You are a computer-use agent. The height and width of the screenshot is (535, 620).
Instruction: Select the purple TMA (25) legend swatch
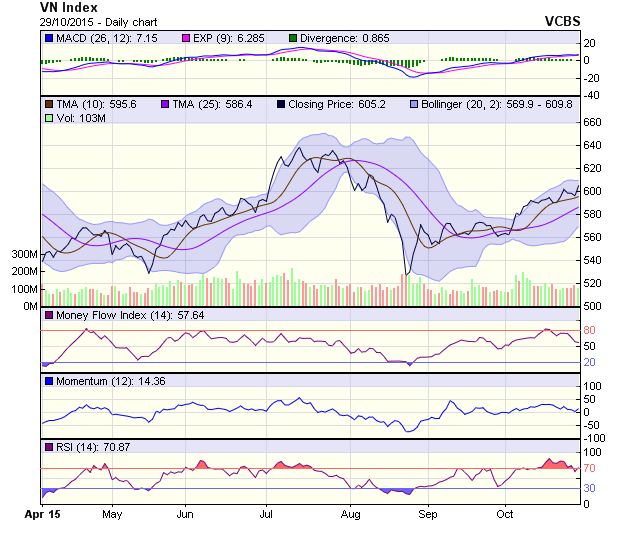click(166, 103)
